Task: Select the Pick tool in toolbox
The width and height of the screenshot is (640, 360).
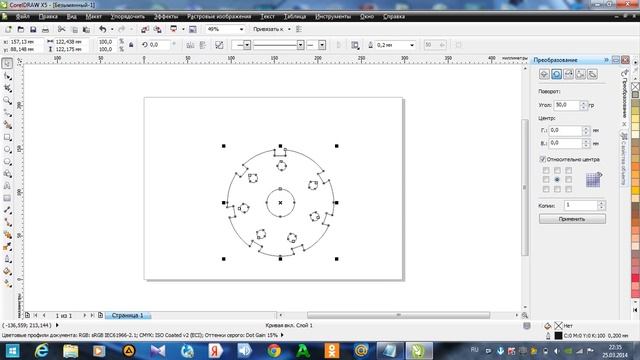Action: [7, 64]
